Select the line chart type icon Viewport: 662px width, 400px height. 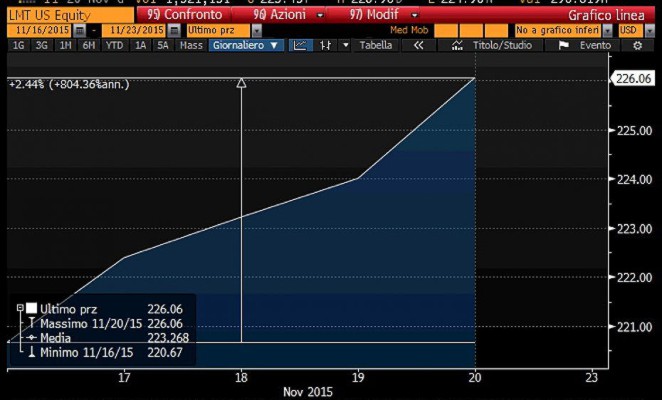point(301,46)
